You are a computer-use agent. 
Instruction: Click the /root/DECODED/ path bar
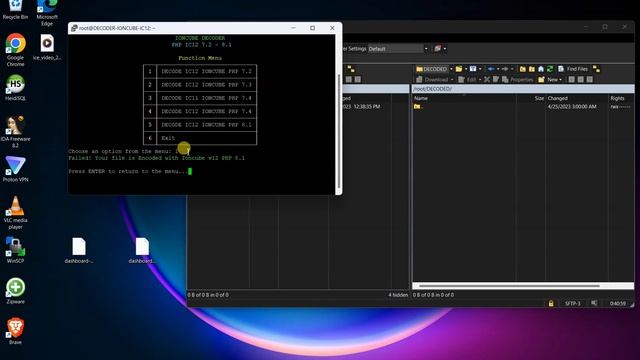pyautogui.click(x=523, y=89)
